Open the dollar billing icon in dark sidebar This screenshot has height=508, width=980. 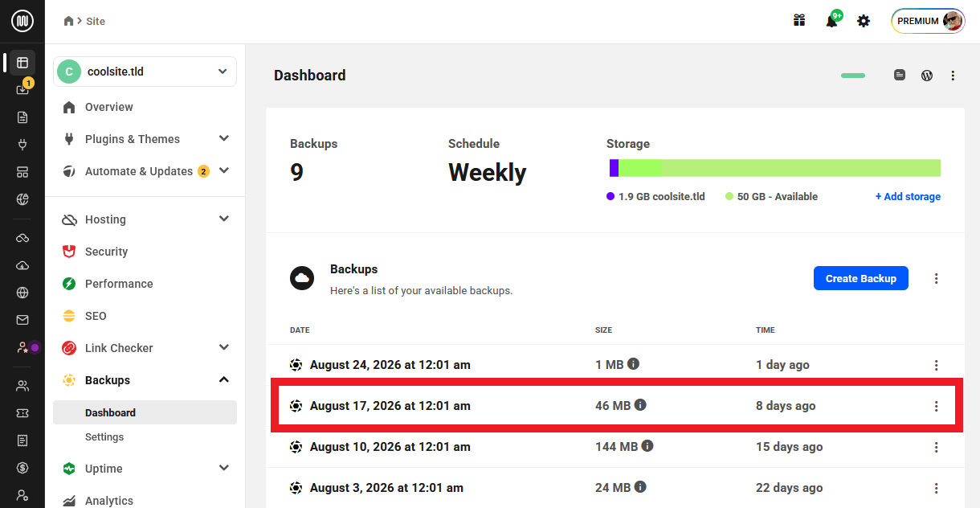22,468
